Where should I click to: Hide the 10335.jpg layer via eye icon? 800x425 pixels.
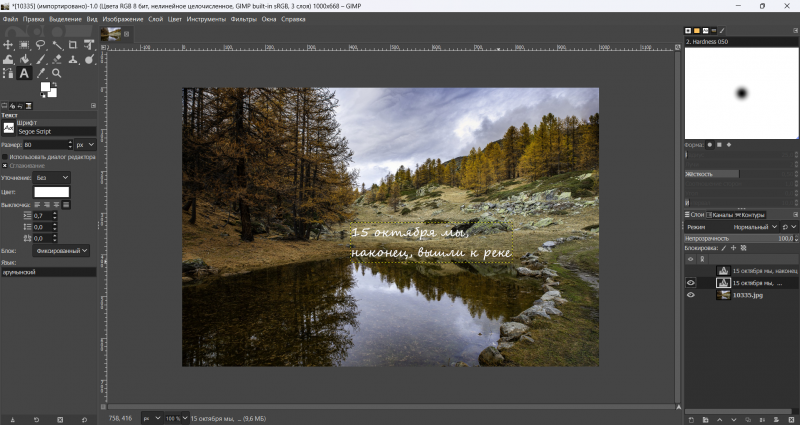tap(690, 295)
